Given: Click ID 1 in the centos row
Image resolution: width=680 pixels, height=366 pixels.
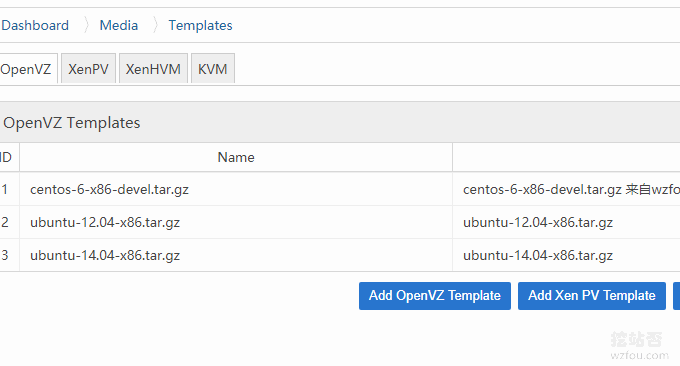Looking at the screenshot, I should pyautogui.click(x=5, y=190).
